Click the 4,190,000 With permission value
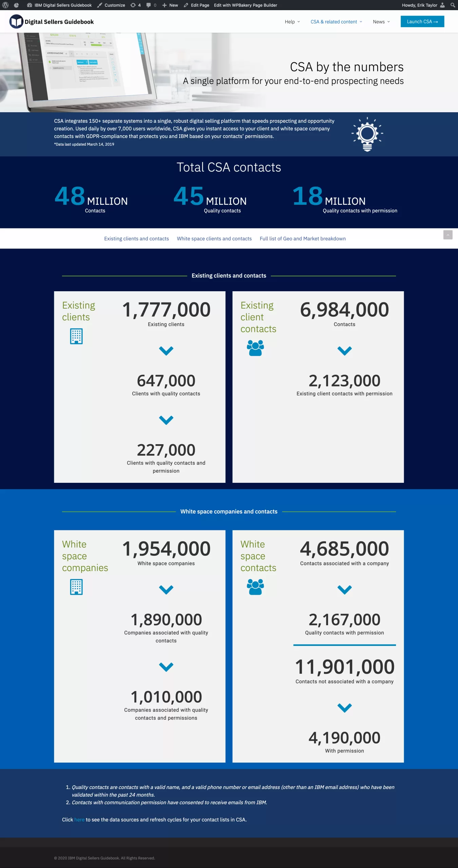This screenshot has height=868, width=458. 345,738
